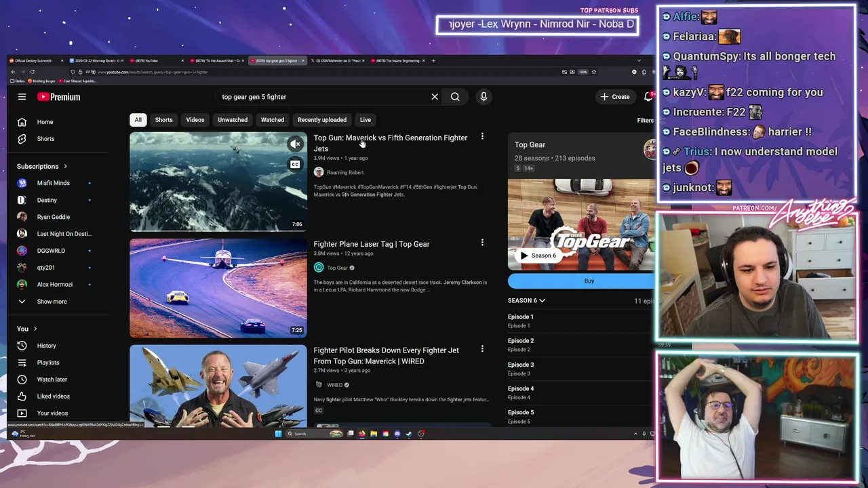
Task: Click the magnifier search button
Action: pyautogui.click(x=455, y=97)
